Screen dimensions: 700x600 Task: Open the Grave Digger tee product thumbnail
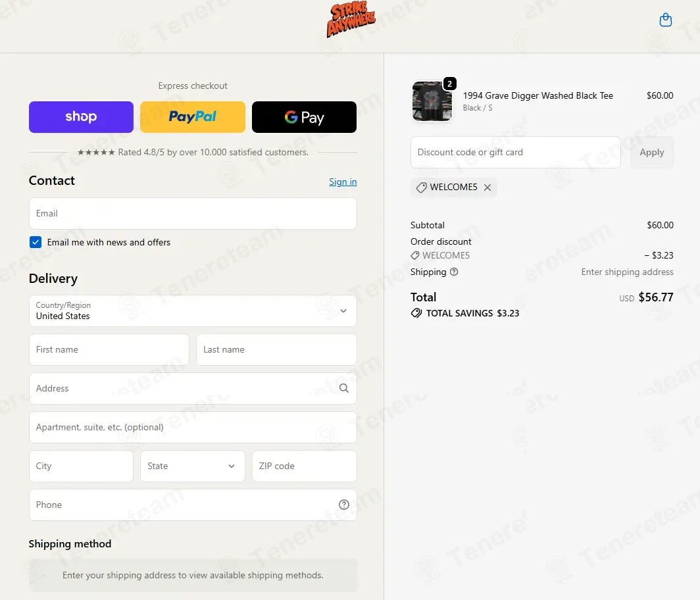coord(432,101)
